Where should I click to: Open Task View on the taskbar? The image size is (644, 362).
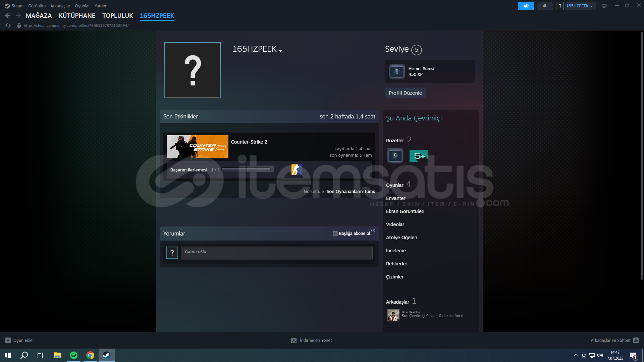pyautogui.click(x=40, y=355)
